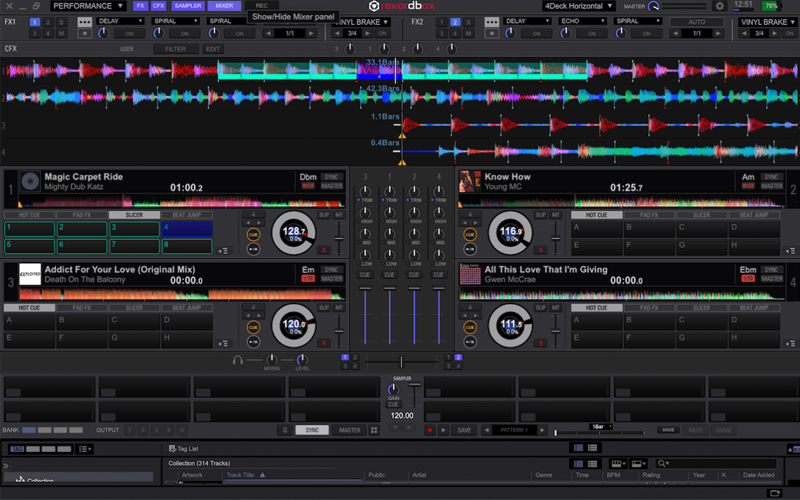Select deck 1 PAD FX tab

click(x=82, y=215)
